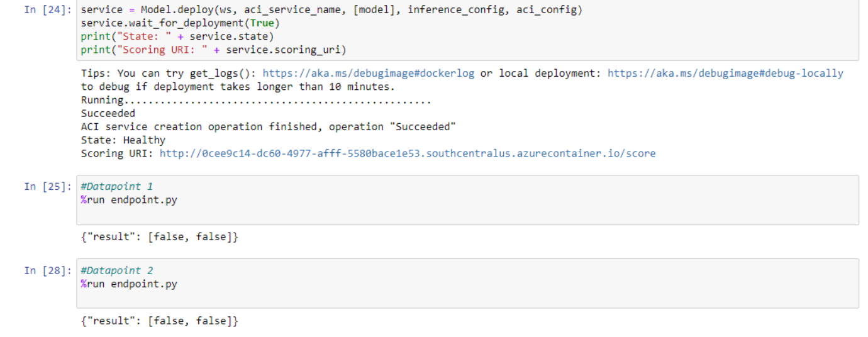
Task: Click %run endpoint.py in cell 25
Action: click(x=129, y=200)
